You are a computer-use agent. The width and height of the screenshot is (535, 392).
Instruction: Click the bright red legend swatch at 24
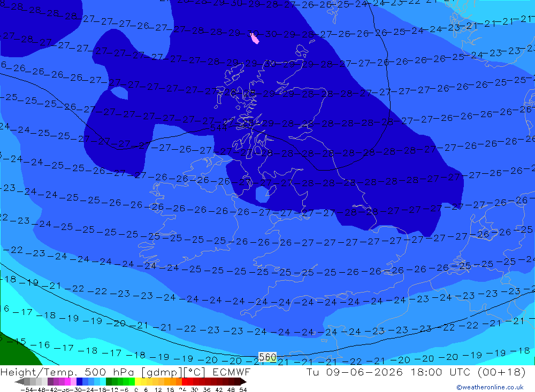[x=185, y=382]
